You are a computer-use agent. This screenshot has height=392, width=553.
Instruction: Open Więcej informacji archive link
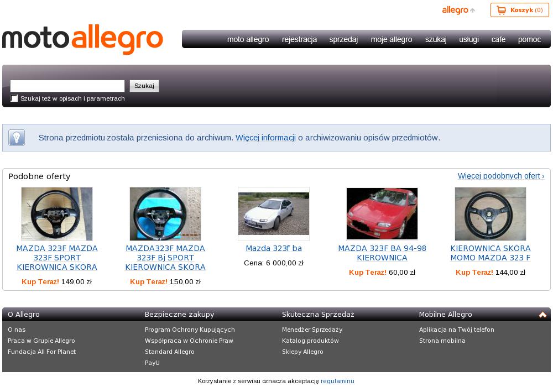[265, 138]
